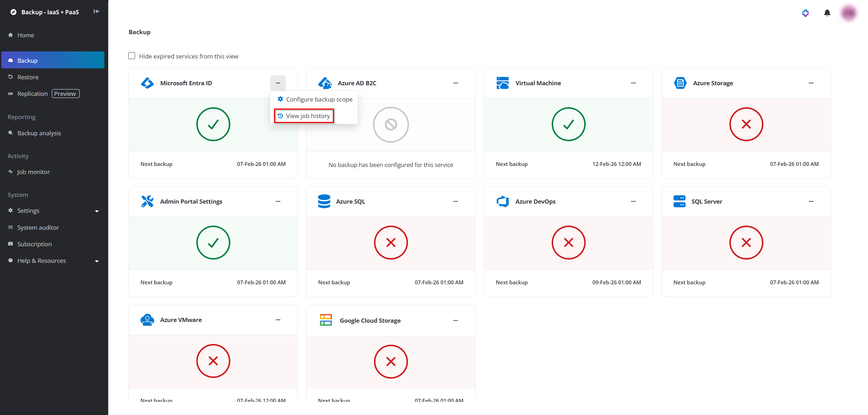Open Subscription in the sidebar
Image resolution: width=868 pixels, height=415 pixels.
coord(53,244)
